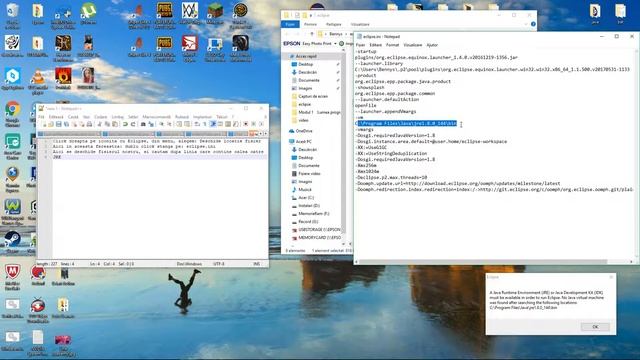This screenshot has width=640, height=360.
Task: Select Capturi de ecran folder in navigation pane
Action: [x=313, y=96]
